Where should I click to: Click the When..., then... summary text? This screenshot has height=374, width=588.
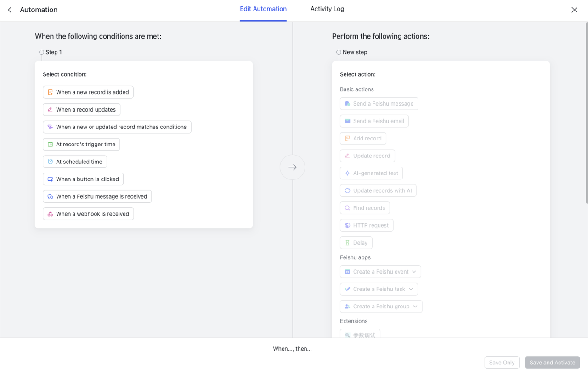tap(292, 349)
